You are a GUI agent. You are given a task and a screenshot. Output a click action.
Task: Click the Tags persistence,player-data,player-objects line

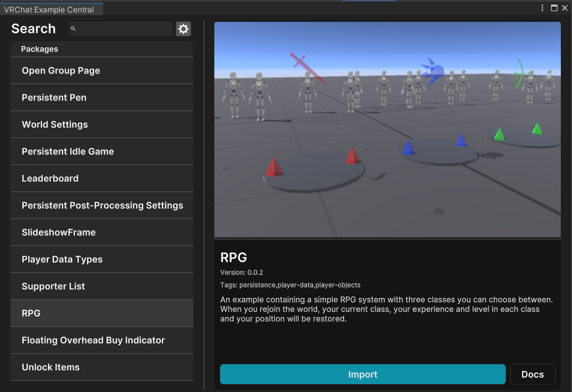290,285
